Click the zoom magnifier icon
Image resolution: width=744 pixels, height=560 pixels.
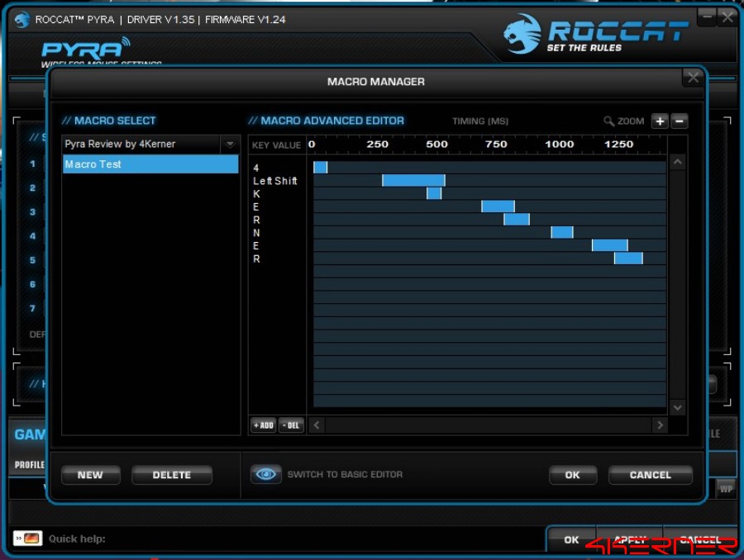point(608,121)
